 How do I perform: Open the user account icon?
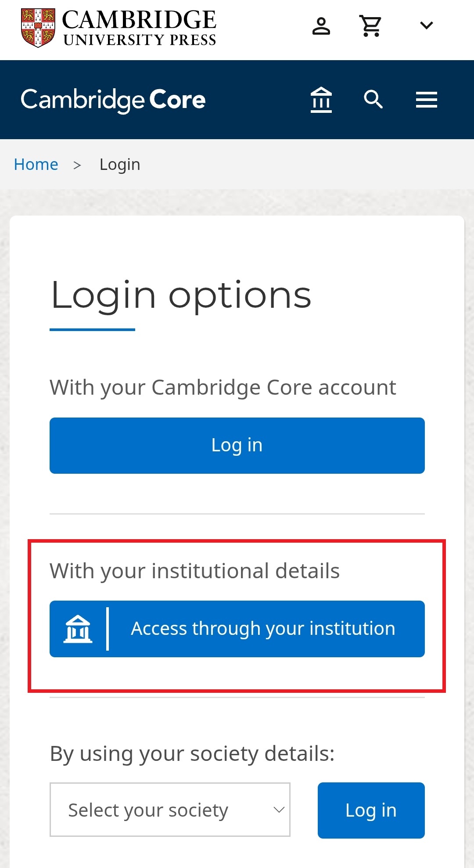321,26
